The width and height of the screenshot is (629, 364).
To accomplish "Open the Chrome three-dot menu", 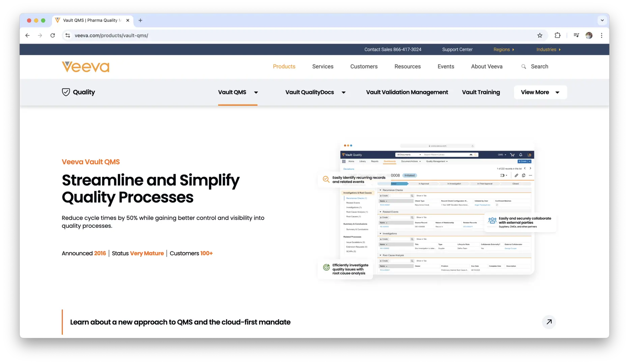I will click(x=601, y=35).
